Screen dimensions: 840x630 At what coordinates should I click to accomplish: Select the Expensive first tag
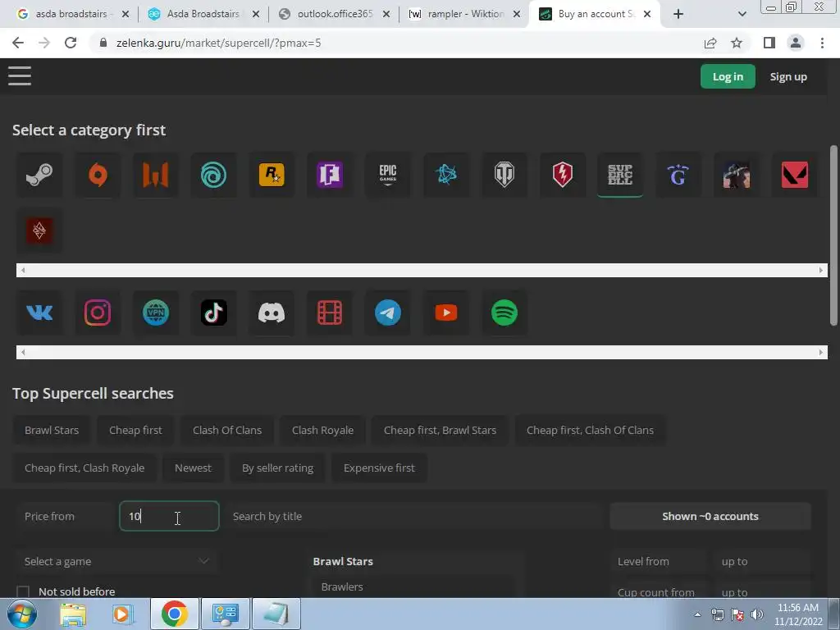click(x=379, y=468)
